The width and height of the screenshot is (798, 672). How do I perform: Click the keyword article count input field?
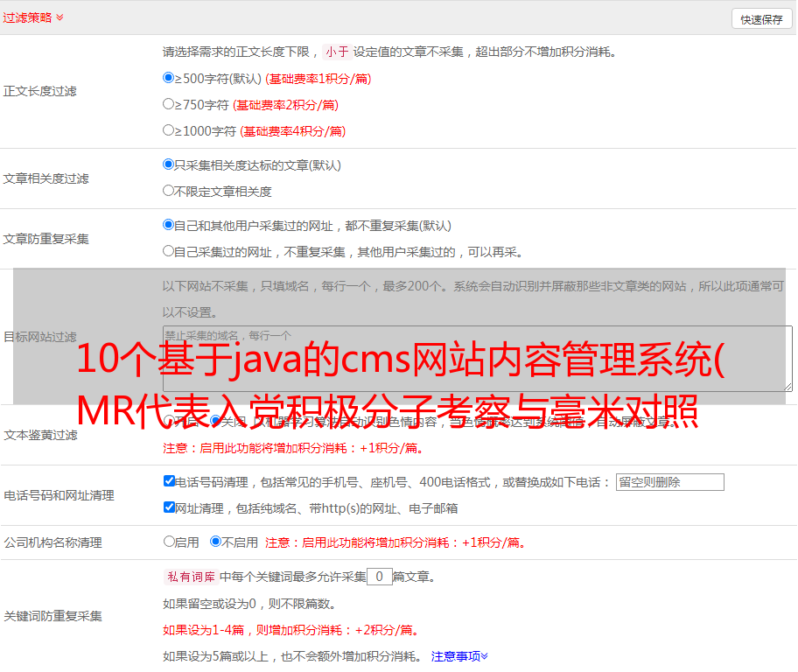380,577
